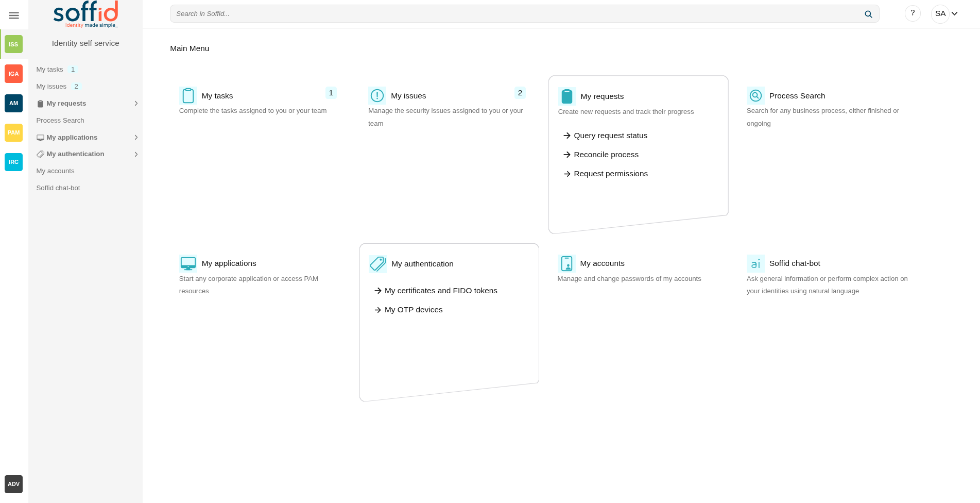Image resolution: width=980 pixels, height=503 pixels.
Task: Click the search magnifier icon
Action: click(x=868, y=14)
